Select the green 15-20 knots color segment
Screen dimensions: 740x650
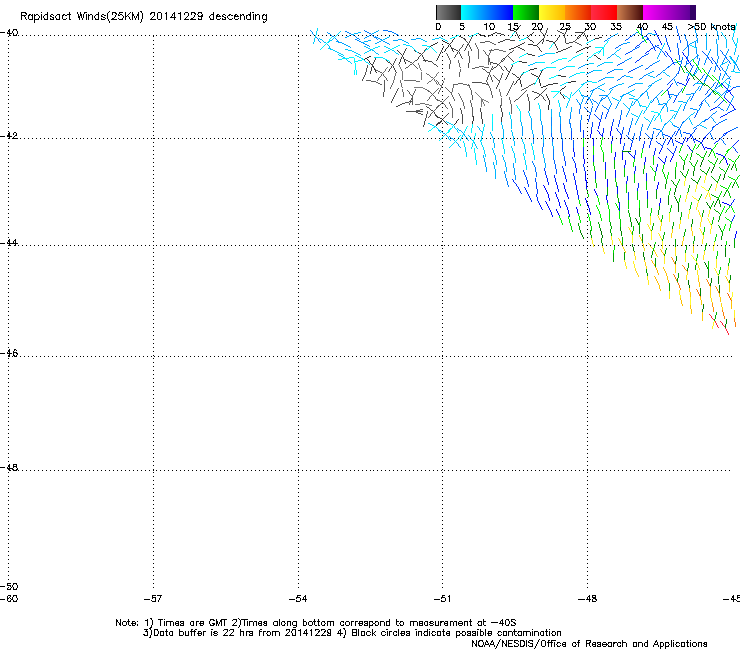point(526,12)
